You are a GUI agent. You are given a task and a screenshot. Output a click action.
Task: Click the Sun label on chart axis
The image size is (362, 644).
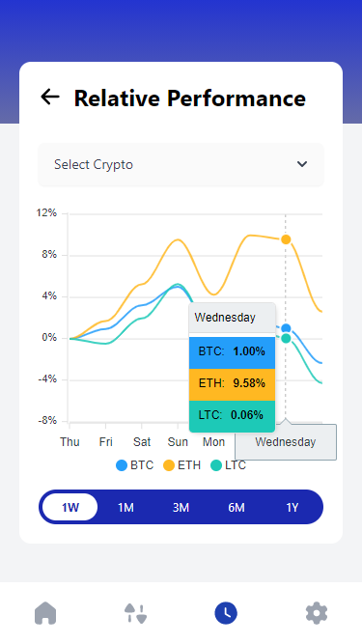(x=178, y=442)
